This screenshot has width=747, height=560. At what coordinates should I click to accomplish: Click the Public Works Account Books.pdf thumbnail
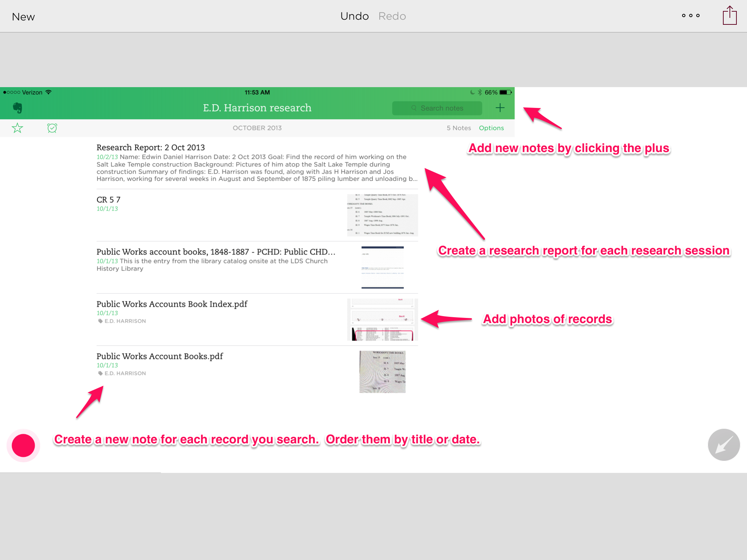click(x=382, y=372)
